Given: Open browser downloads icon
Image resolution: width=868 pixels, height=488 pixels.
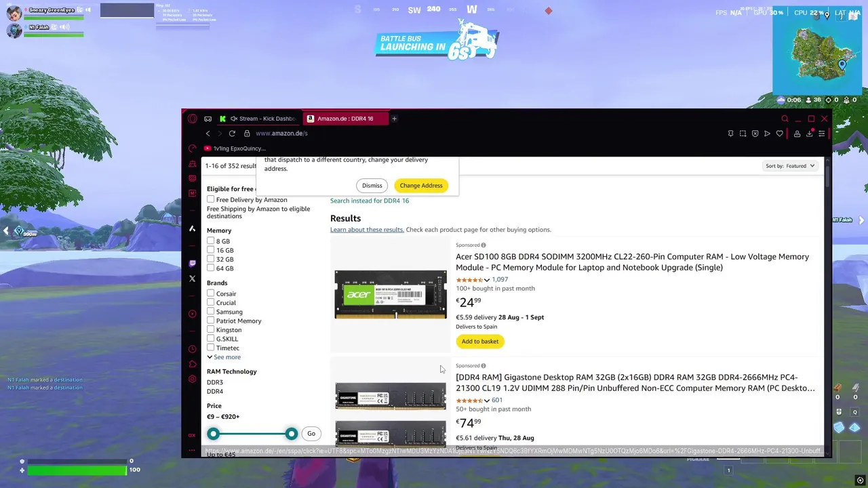Looking at the screenshot, I should pyautogui.click(x=809, y=134).
